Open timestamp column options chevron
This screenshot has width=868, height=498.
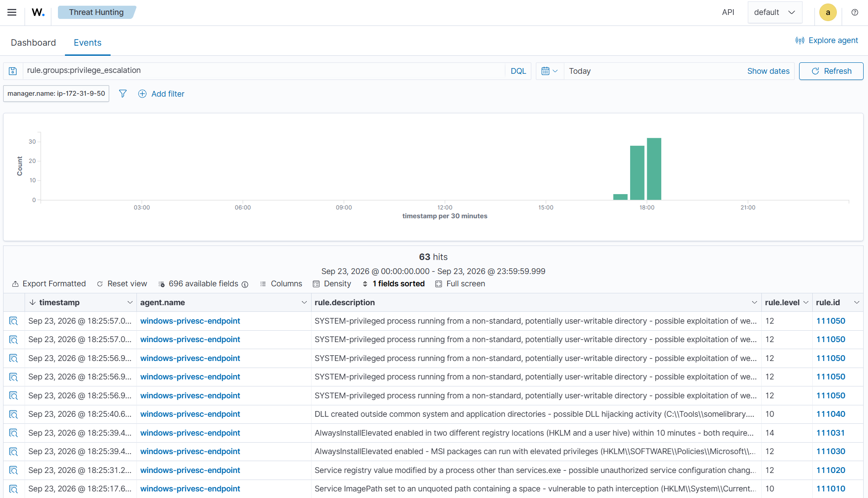[129, 303]
